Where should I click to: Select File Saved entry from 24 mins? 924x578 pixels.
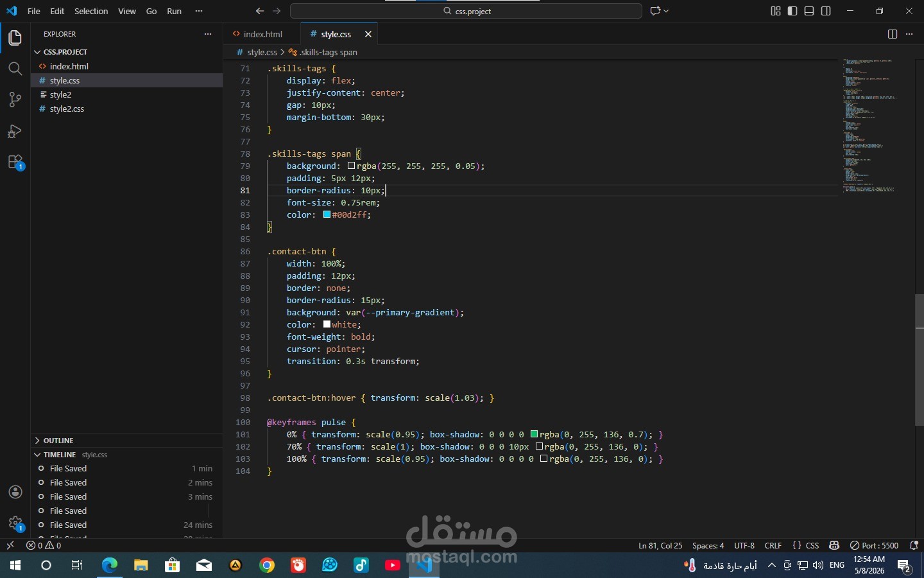pos(127,525)
